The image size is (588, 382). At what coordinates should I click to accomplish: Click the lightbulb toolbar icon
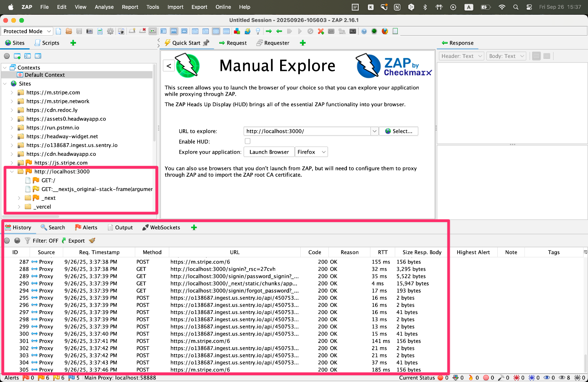[258, 31]
